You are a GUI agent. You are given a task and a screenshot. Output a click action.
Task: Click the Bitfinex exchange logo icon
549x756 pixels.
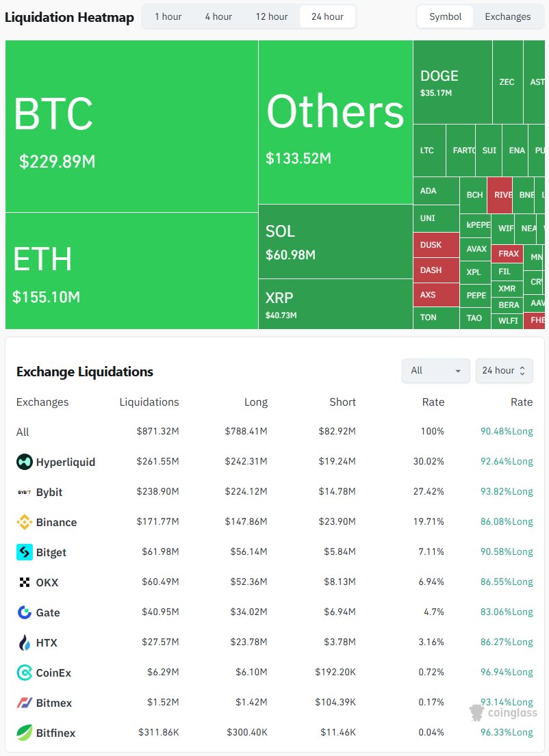click(25, 733)
